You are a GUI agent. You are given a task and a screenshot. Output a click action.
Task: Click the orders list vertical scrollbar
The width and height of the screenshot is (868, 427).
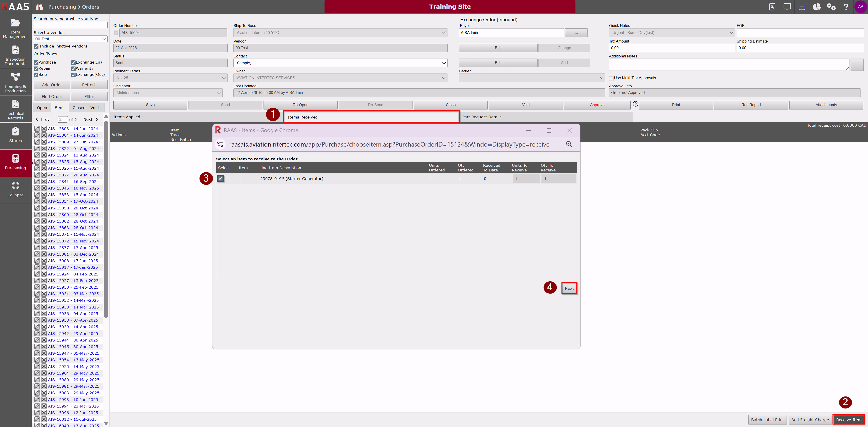coord(106,219)
